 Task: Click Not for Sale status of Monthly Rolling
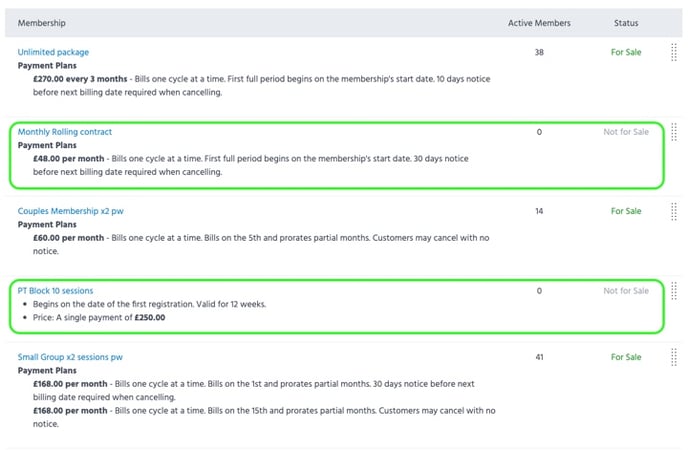pos(626,132)
